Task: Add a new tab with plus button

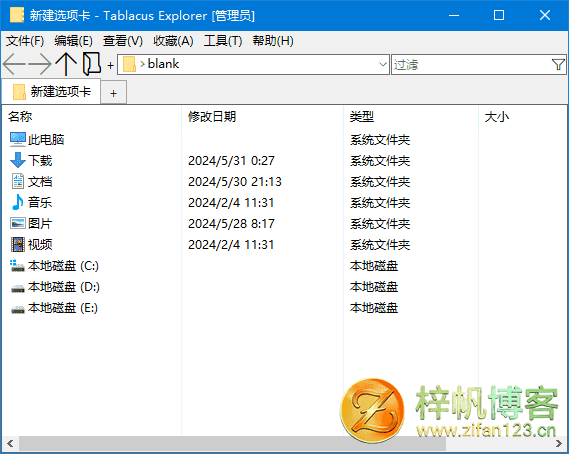Action: (114, 93)
